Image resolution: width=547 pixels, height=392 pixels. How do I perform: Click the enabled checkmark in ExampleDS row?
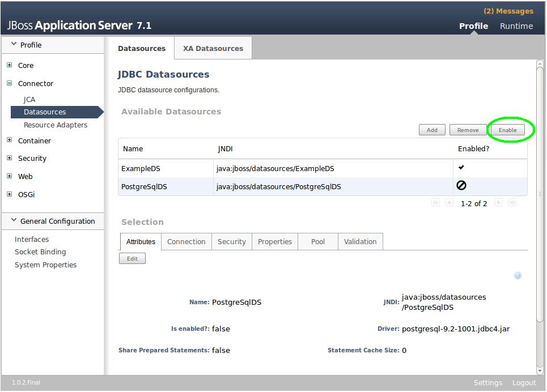pyautogui.click(x=461, y=168)
